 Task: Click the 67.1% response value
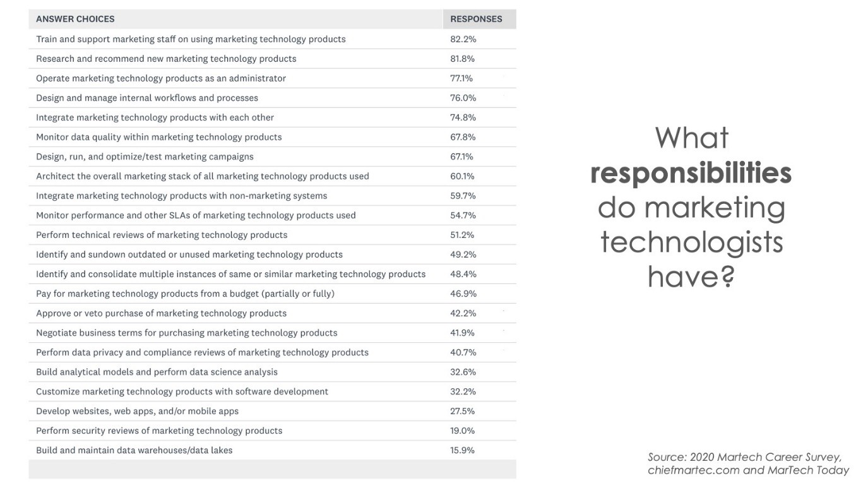click(461, 157)
